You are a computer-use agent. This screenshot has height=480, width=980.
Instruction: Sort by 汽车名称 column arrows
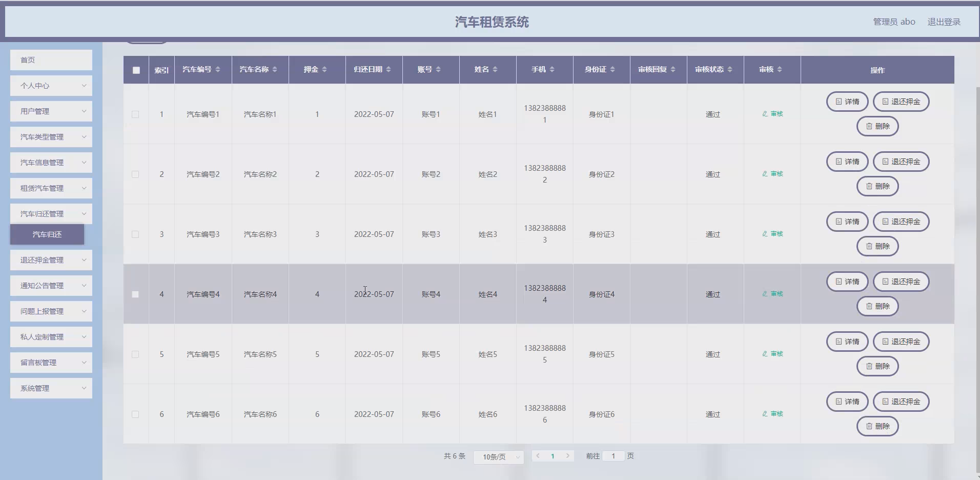pyautogui.click(x=275, y=69)
